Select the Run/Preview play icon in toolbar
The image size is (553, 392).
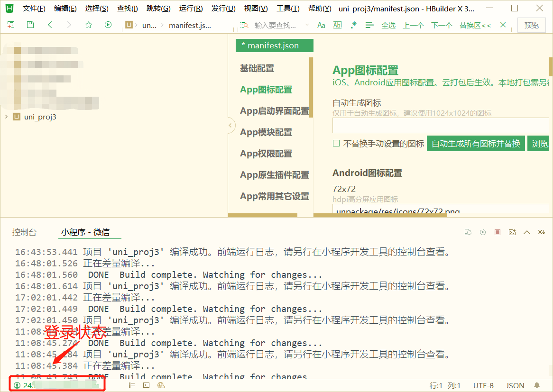pos(108,25)
